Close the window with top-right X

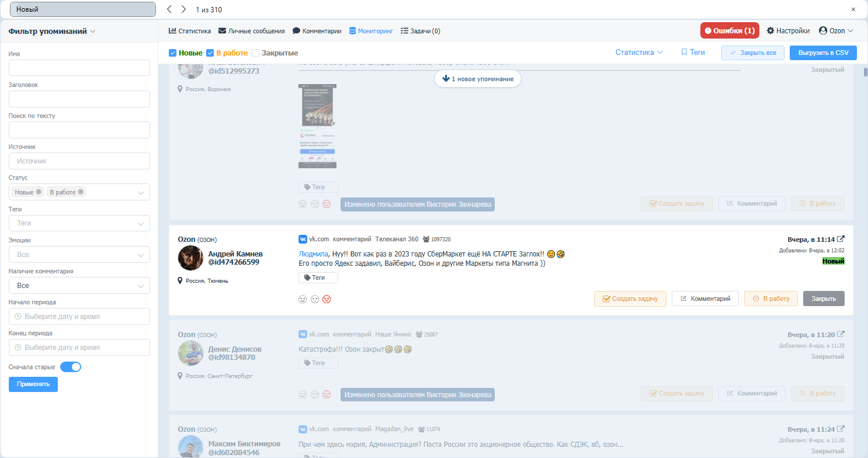[853, 9]
